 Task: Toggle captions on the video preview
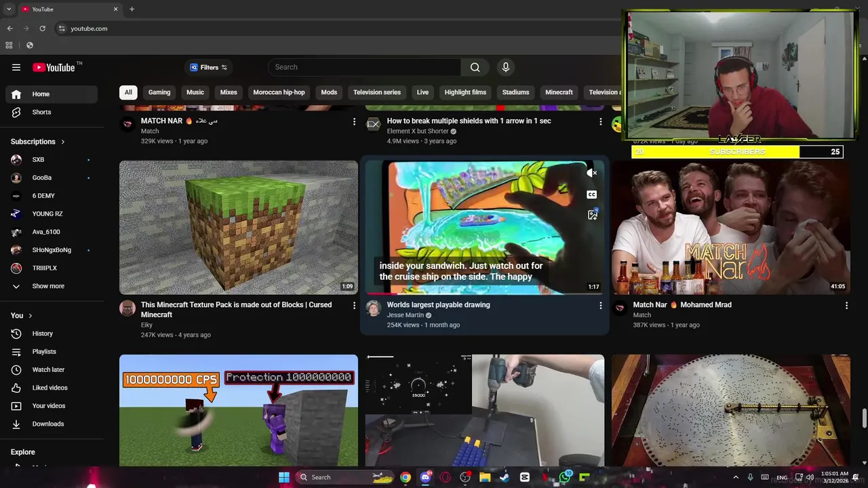tap(592, 195)
